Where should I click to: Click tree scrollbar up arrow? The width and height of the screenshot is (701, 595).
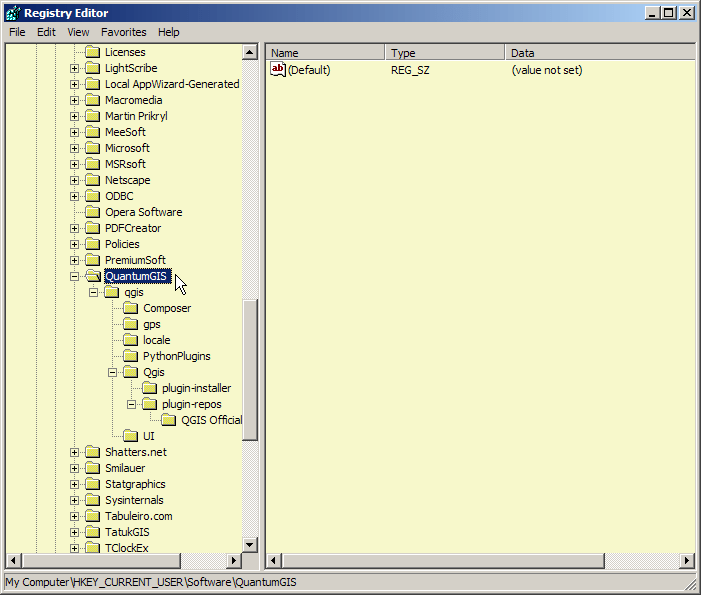point(250,52)
